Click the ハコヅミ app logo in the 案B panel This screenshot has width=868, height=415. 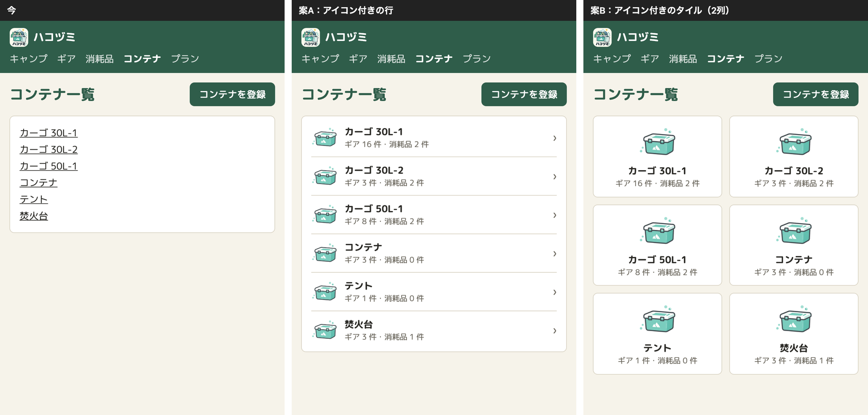tap(602, 38)
